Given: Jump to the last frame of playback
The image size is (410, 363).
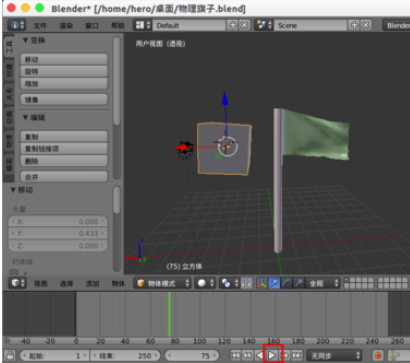Looking at the screenshot, I should [x=297, y=356].
